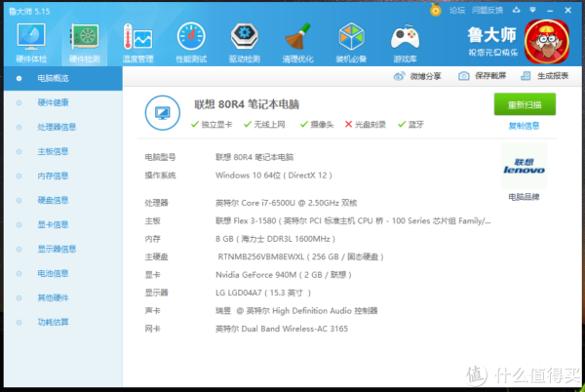Select the 硬件检测 hardware detection icon
The width and height of the screenshot is (585, 392).
pos(84,42)
